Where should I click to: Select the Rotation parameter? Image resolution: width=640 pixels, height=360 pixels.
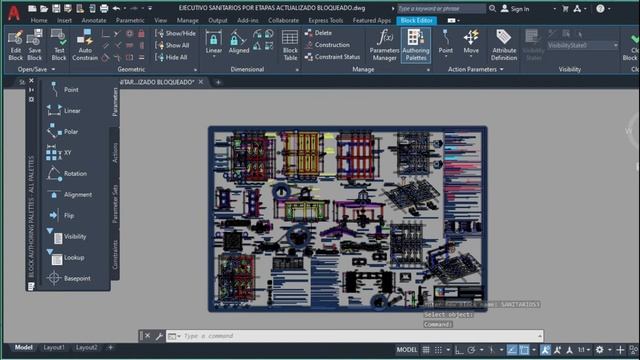pyautogui.click(x=67, y=173)
